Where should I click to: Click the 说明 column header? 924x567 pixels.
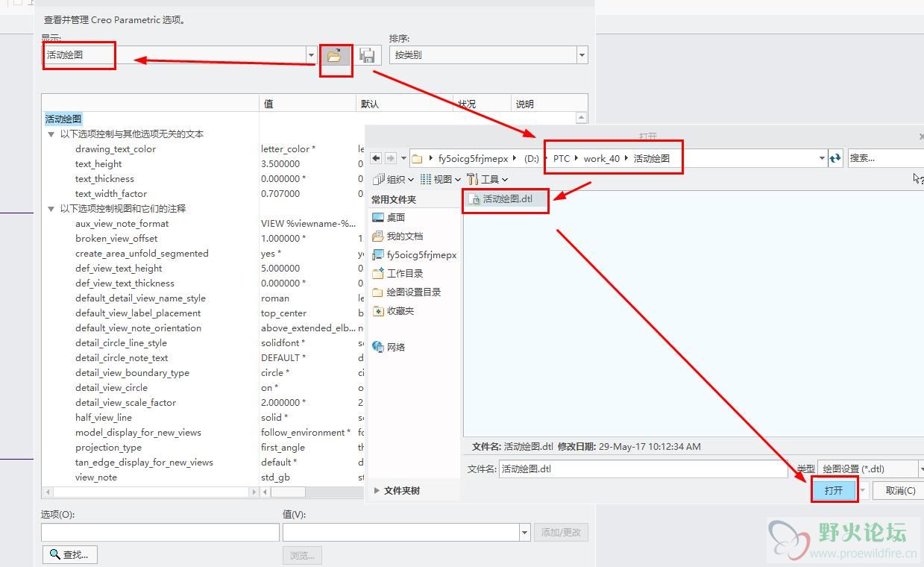[x=549, y=104]
